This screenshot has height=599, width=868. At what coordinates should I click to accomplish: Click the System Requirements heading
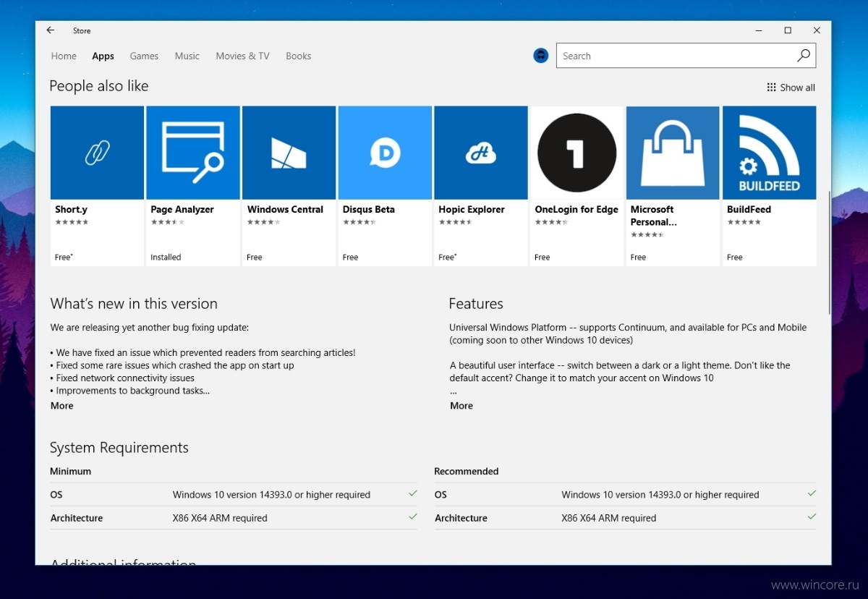(x=119, y=448)
